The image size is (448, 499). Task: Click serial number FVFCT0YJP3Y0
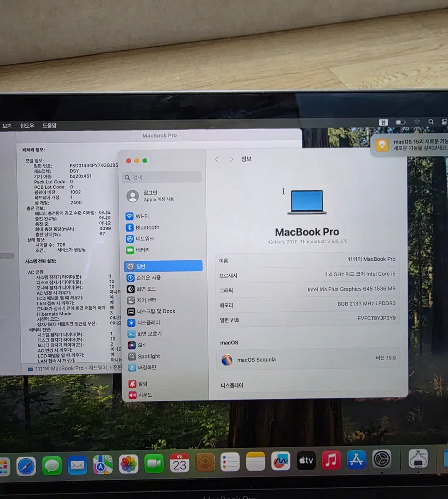click(377, 318)
